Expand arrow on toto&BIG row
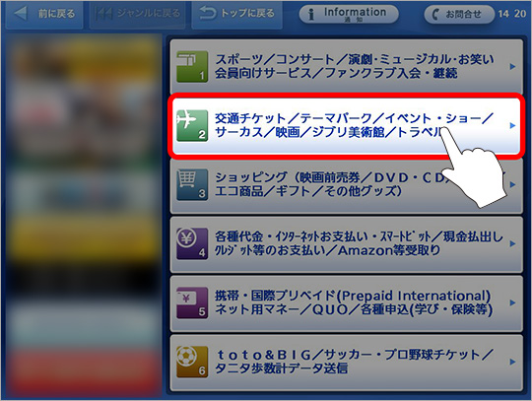Viewport: 532px width, 401px height. (x=512, y=362)
